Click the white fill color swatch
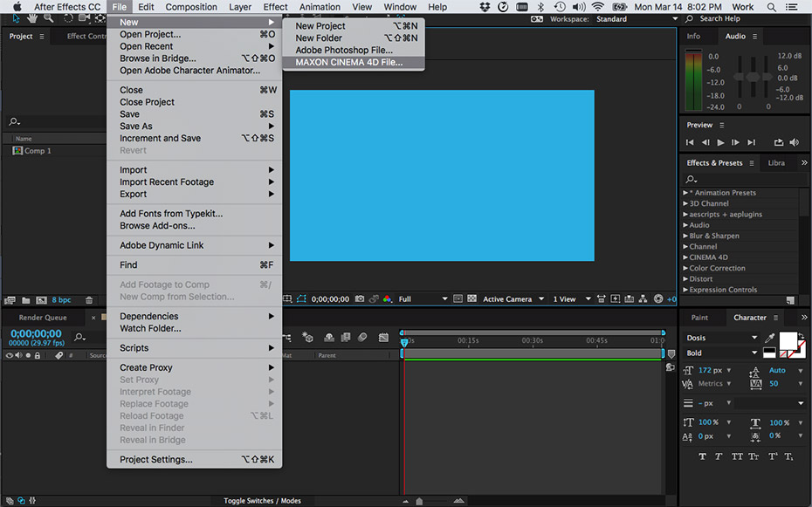The image size is (812, 507). tap(788, 339)
